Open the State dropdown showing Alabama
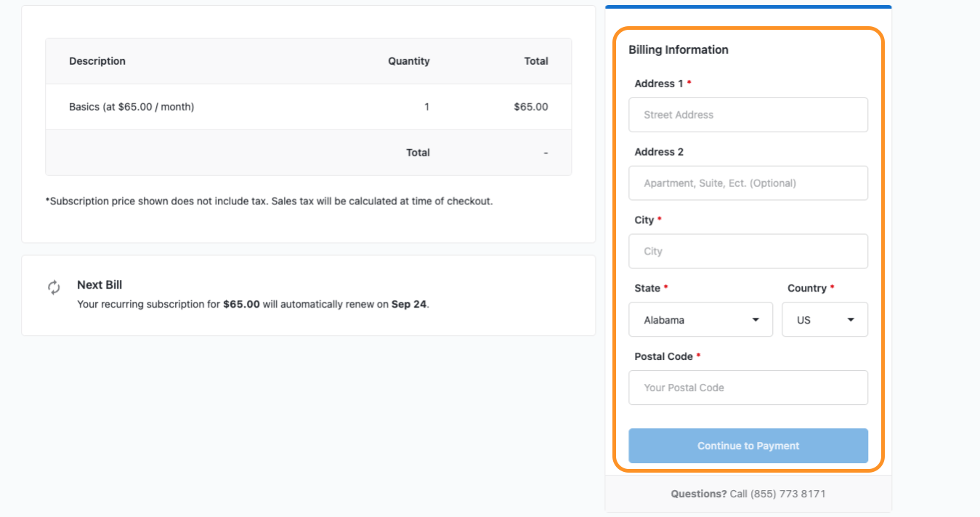980x517 pixels. 700,320
